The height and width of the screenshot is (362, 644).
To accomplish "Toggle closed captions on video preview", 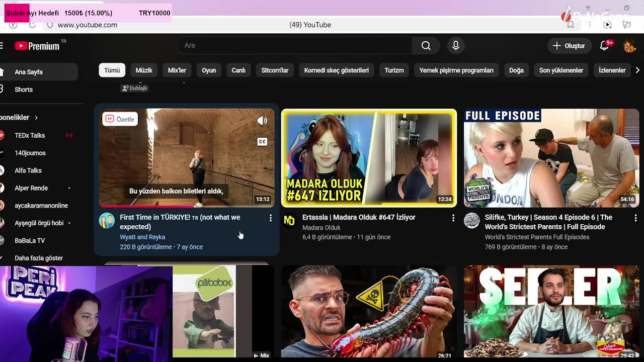I will tap(262, 142).
